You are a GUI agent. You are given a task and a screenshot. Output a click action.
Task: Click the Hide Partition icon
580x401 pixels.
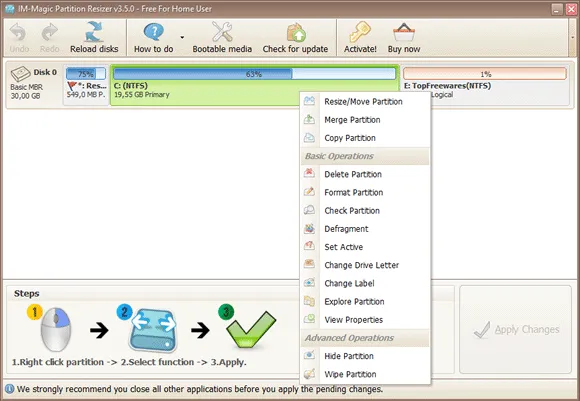pos(309,355)
